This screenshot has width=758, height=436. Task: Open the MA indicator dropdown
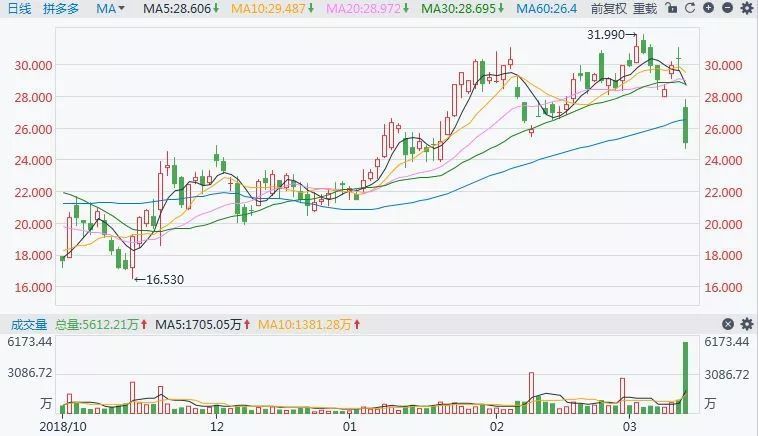click(x=110, y=9)
